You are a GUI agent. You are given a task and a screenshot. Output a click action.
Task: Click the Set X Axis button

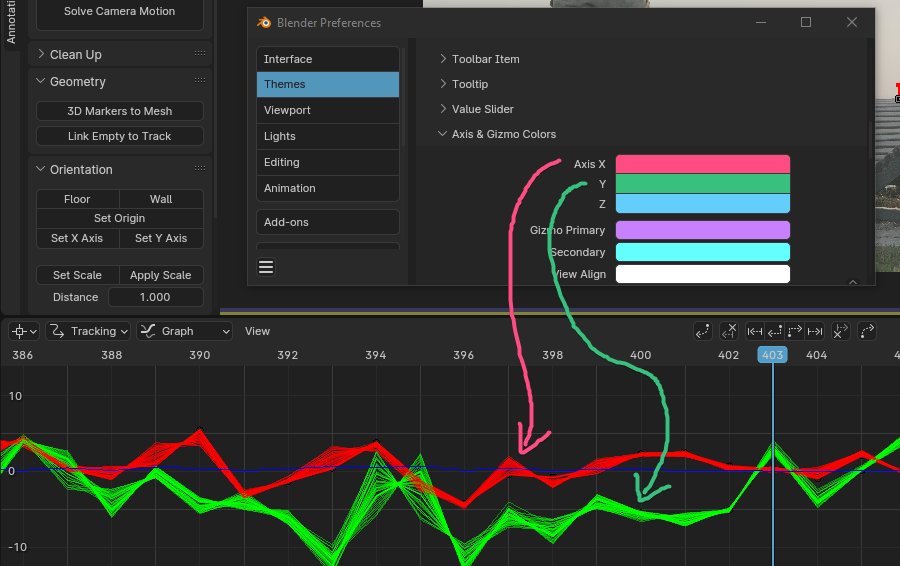pos(77,238)
